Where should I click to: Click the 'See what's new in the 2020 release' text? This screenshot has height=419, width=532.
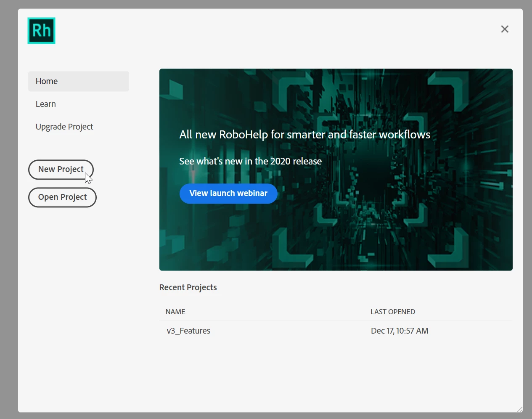click(x=250, y=161)
